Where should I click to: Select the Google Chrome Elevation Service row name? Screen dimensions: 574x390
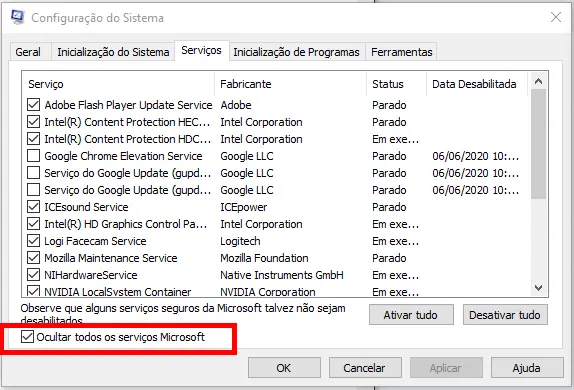(x=123, y=156)
